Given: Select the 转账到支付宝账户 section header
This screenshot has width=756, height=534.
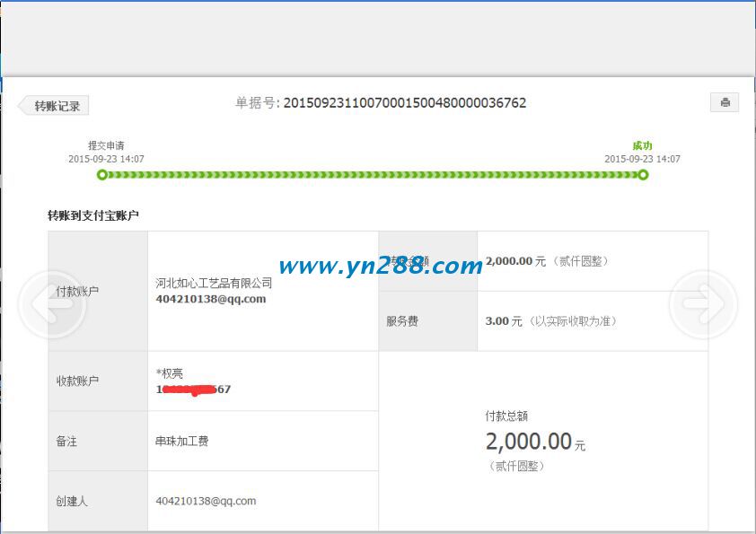Looking at the screenshot, I should tap(92, 213).
